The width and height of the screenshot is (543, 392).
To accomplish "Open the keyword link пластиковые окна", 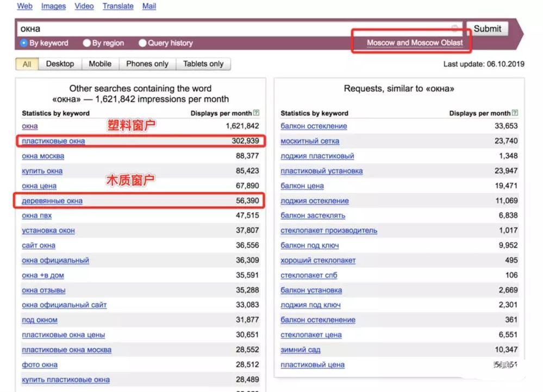I will click(x=53, y=141).
